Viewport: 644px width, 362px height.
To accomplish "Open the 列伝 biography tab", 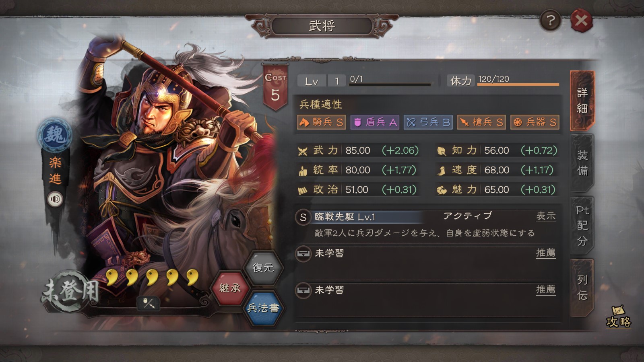I will click(582, 288).
